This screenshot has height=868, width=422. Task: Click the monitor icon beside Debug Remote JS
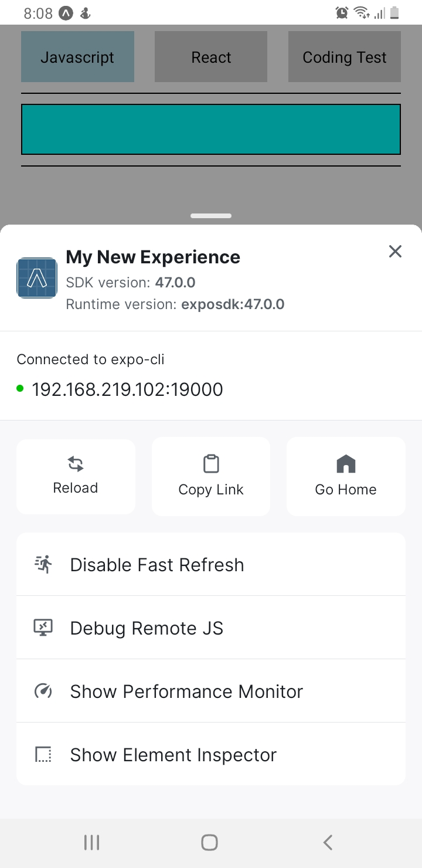point(43,628)
